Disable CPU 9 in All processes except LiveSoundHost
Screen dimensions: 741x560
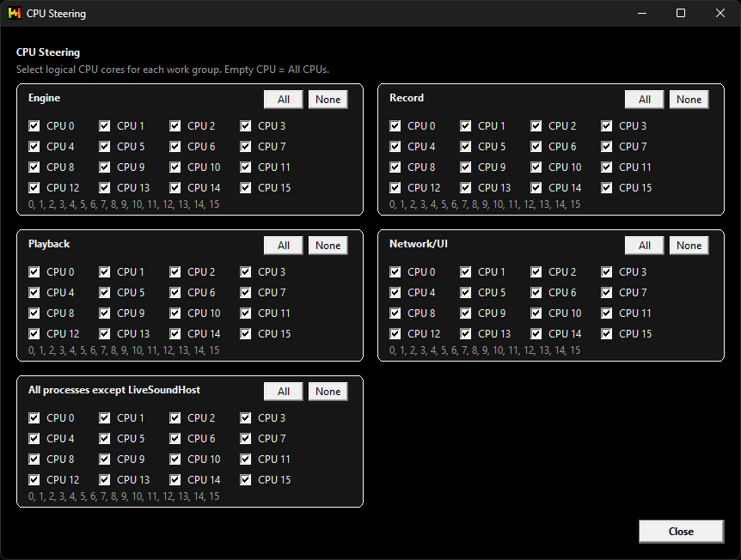point(104,459)
